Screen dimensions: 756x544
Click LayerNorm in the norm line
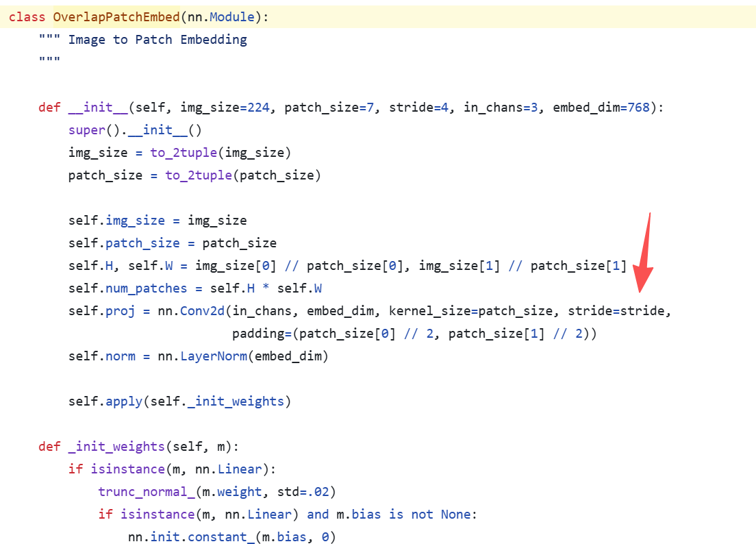[x=214, y=356]
